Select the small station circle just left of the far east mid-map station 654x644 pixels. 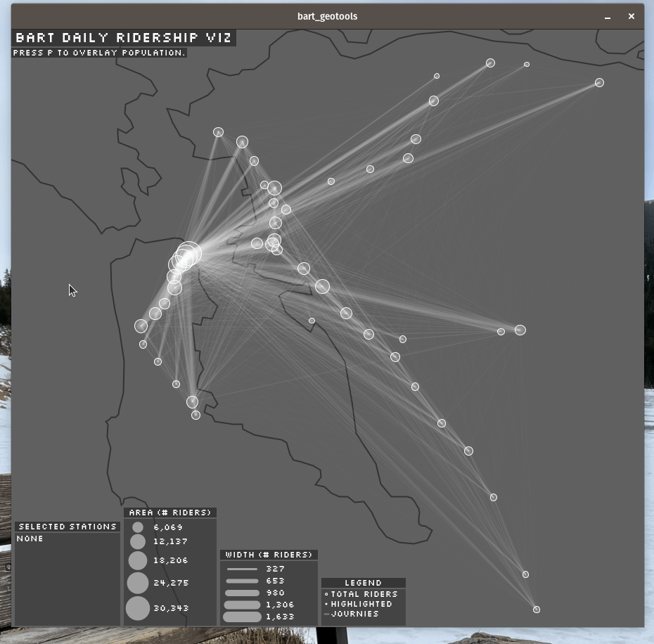click(x=501, y=332)
